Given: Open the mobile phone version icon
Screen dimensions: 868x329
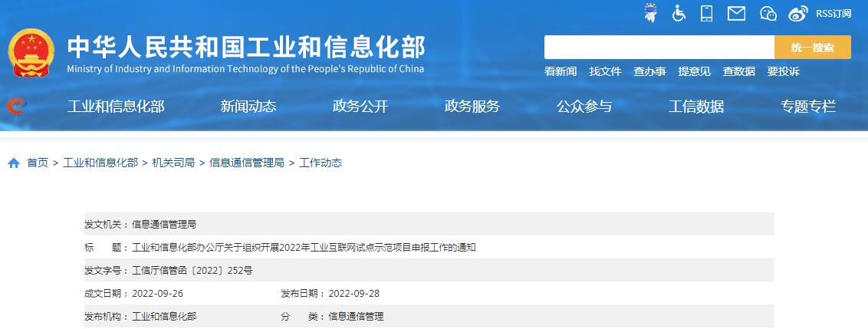Looking at the screenshot, I should [706, 13].
